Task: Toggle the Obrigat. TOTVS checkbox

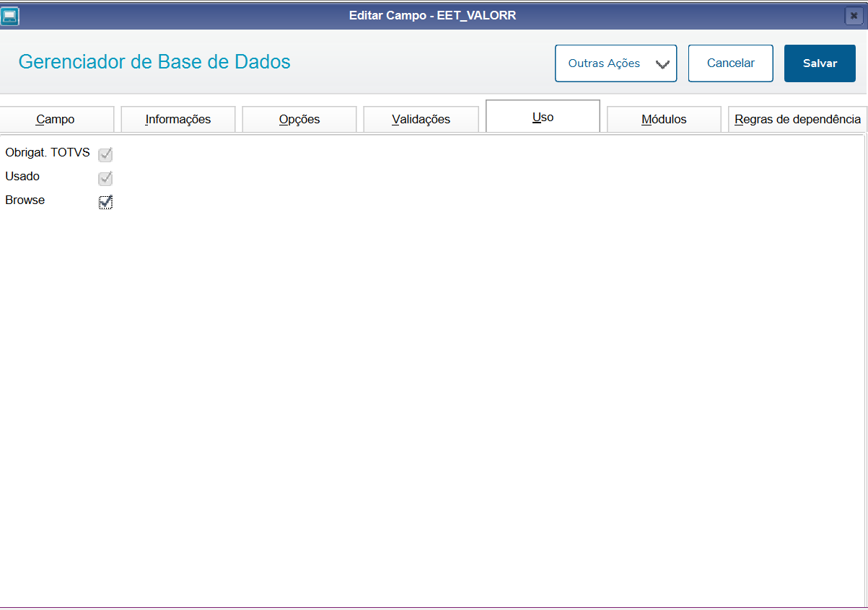Action: [x=105, y=154]
